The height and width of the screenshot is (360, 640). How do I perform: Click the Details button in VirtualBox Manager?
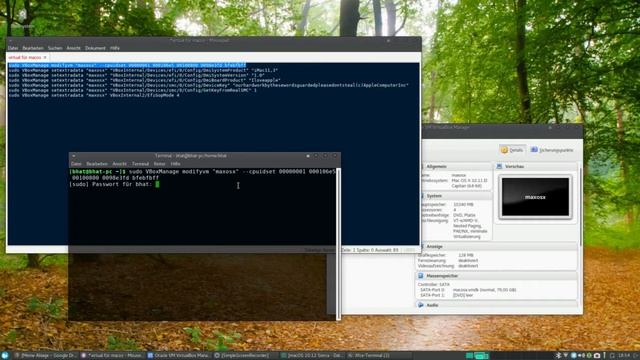tap(512, 150)
